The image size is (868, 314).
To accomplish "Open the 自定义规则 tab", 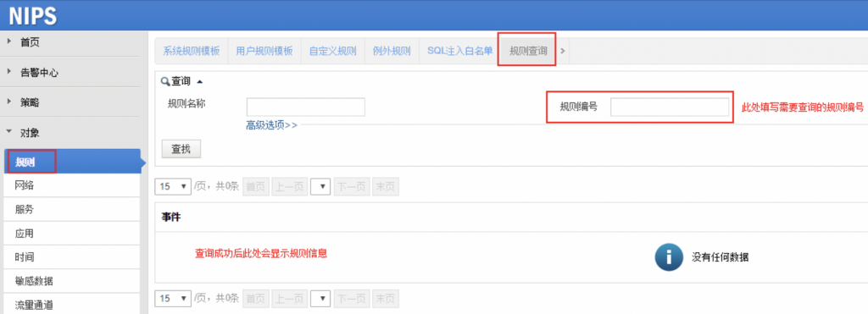I will (x=332, y=52).
